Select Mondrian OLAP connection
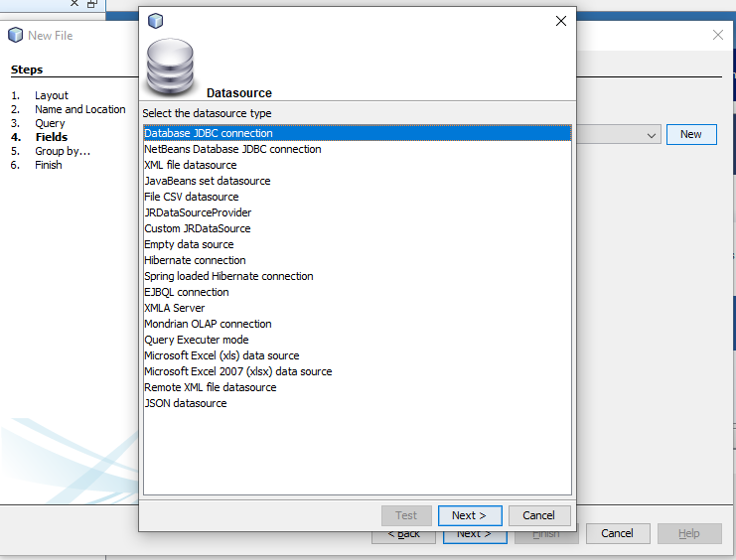 click(x=358, y=324)
